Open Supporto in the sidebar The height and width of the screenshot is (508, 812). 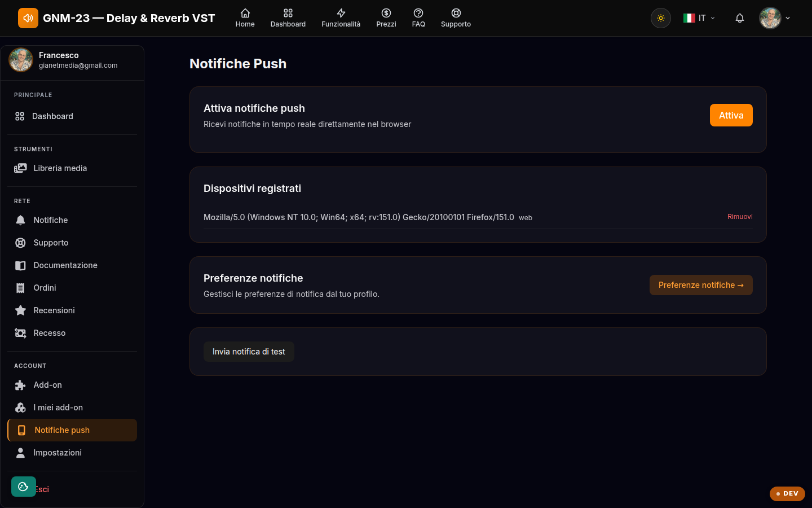click(x=72, y=243)
